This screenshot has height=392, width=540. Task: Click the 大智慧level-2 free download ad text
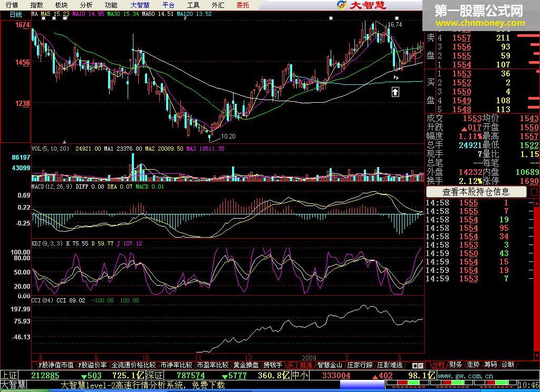[x=142, y=385]
